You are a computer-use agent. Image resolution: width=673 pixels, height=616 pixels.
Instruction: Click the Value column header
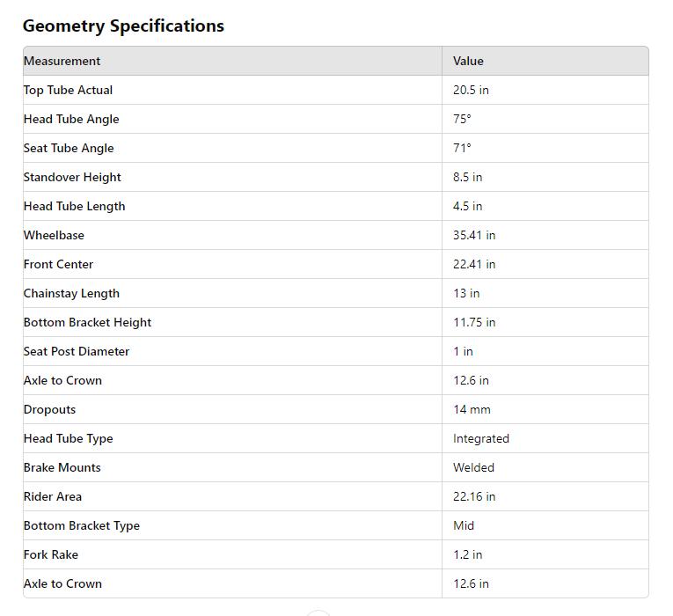[468, 61]
